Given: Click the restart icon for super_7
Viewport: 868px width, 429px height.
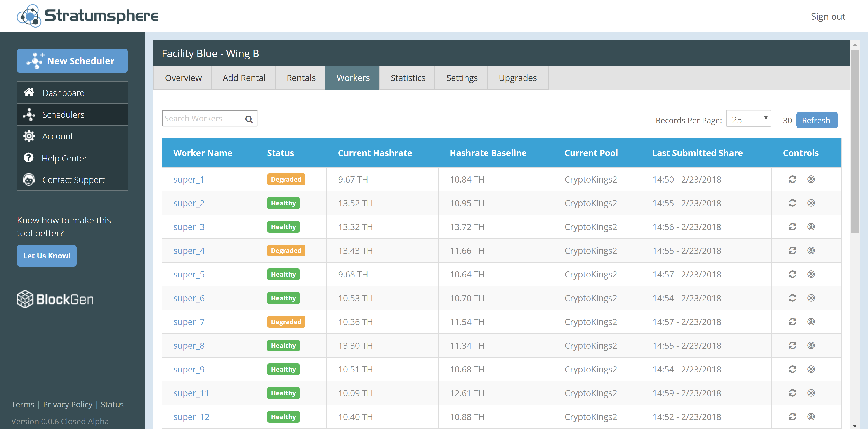Looking at the screenshot, I should [792, 322].
